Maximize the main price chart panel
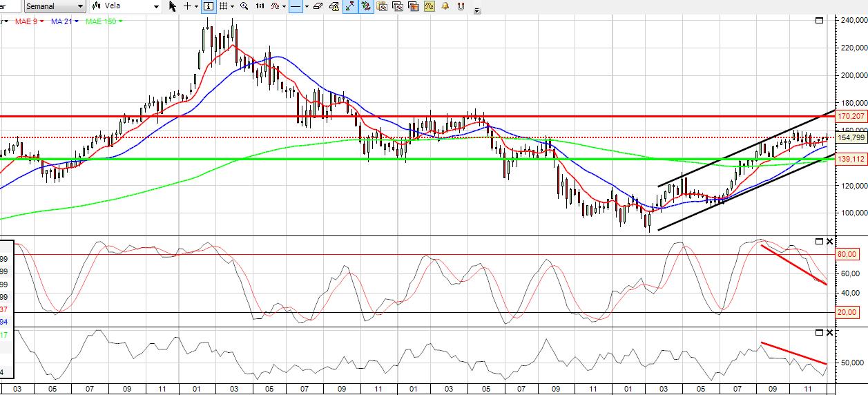This screenshot has width=868, height=395. point(820,21)
